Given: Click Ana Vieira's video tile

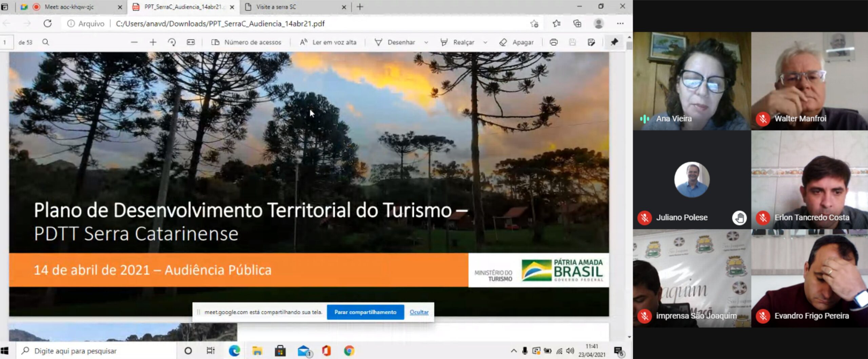Looking at the screenshot, I should point(692,81).
